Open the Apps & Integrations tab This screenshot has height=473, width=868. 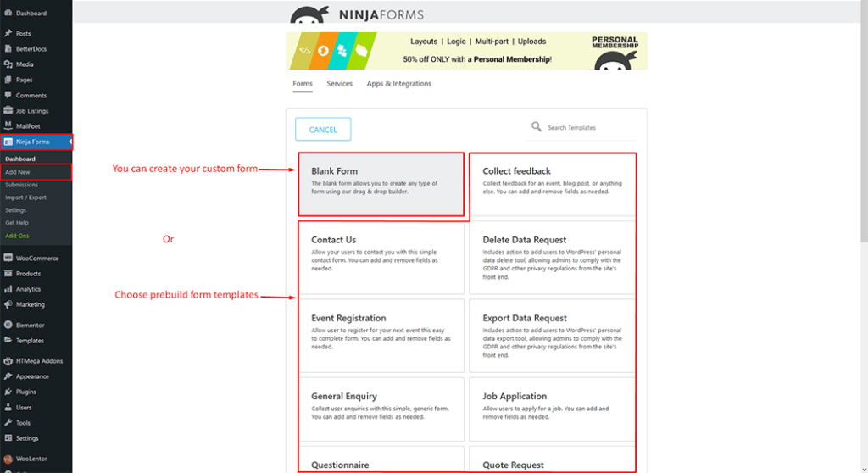pyautogui.click(x=398, y=84)
